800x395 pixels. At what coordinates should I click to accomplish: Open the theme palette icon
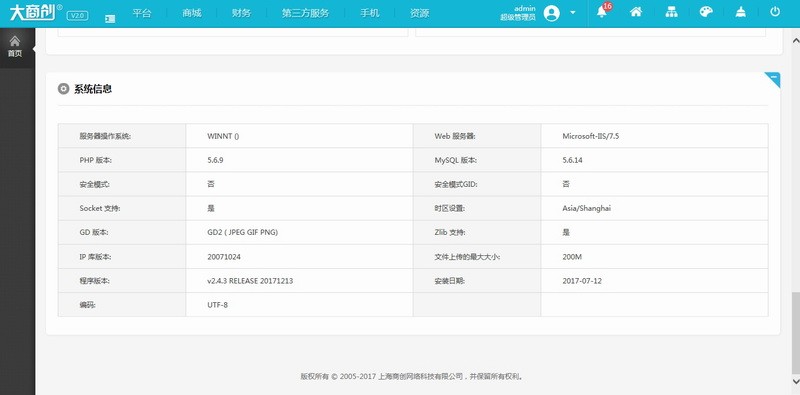706,12
